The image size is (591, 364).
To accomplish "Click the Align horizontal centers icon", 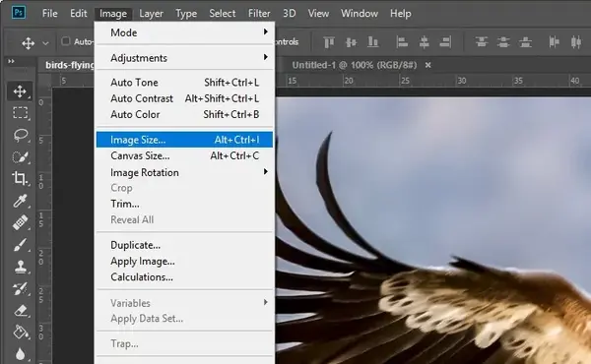I will click(x=424, y=42).
